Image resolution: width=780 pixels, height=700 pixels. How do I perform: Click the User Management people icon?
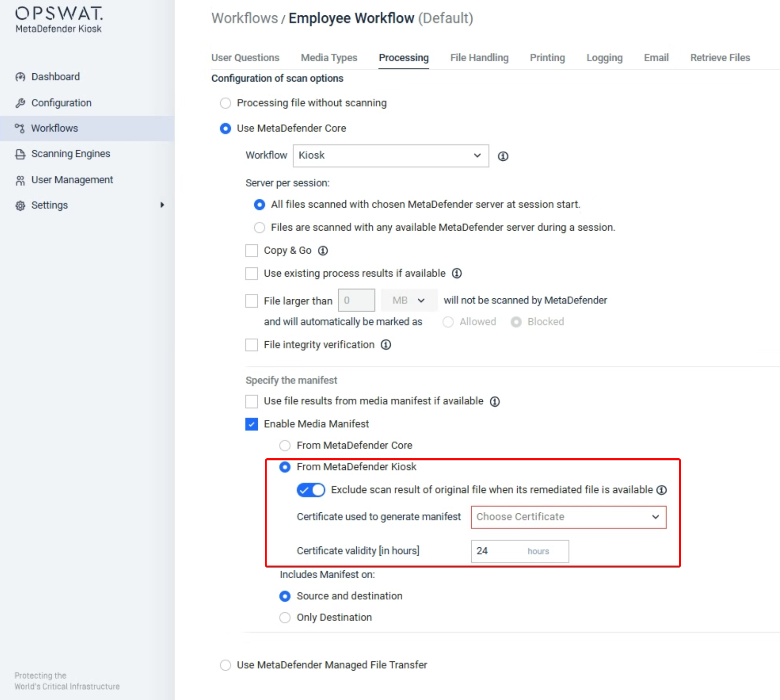(x=20, y=180)
